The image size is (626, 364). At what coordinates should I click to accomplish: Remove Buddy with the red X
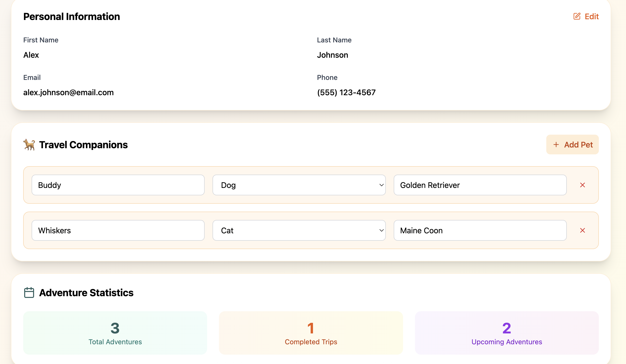tap(582, 185)
